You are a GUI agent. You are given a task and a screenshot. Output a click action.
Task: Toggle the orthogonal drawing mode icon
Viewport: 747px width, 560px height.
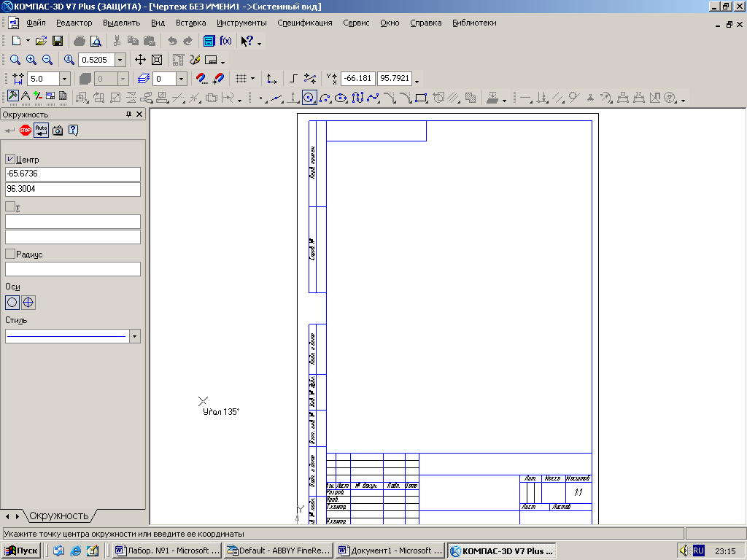point(293,79)
